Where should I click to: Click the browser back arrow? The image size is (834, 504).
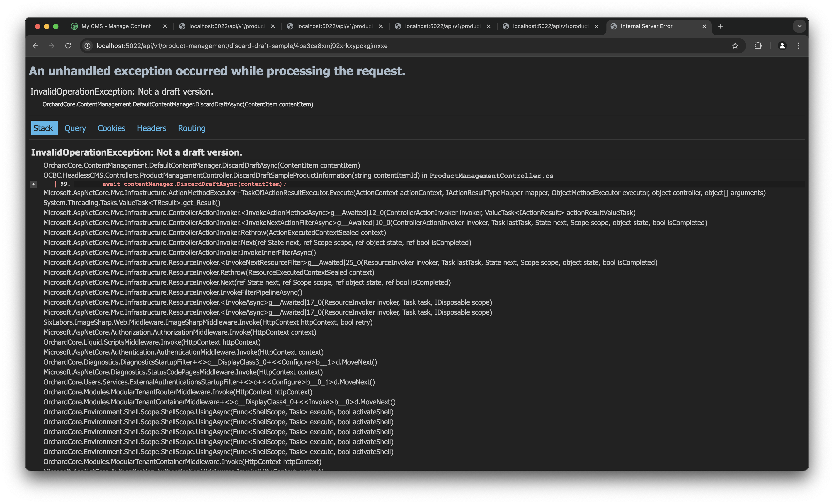36,46
